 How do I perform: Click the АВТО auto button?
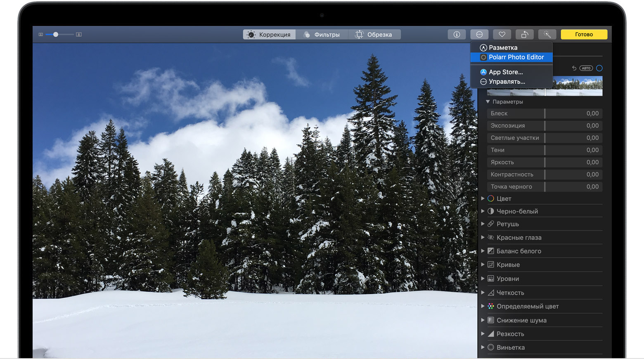click(586, 68)
